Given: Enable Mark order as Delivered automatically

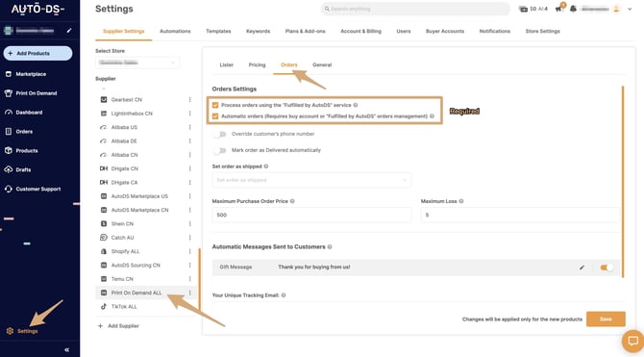Looking at the screenshot, I should click(x=220, y=150).
